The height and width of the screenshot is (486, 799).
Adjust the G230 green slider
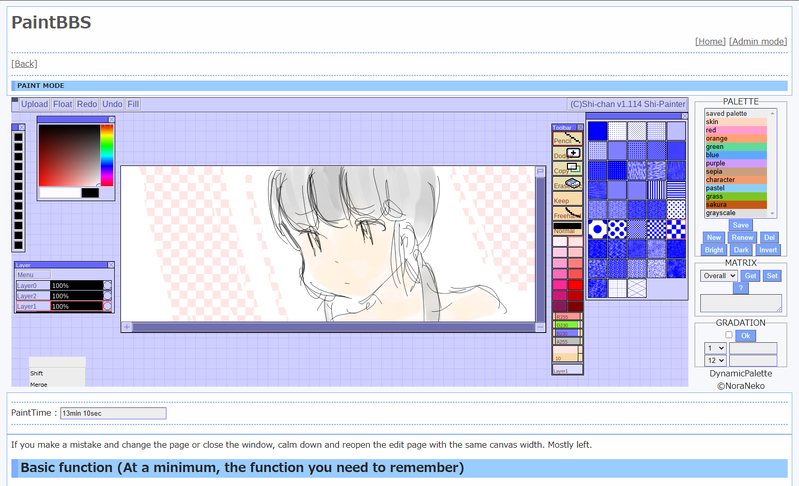[567, 325]
